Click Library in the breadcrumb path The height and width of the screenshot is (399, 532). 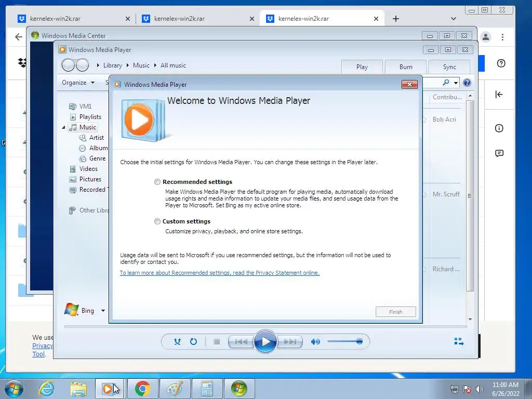(113, 65)
